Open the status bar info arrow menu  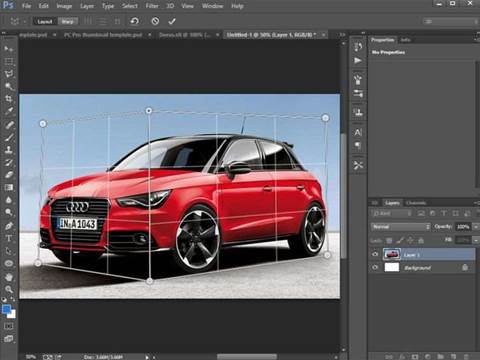click(147, 357)
